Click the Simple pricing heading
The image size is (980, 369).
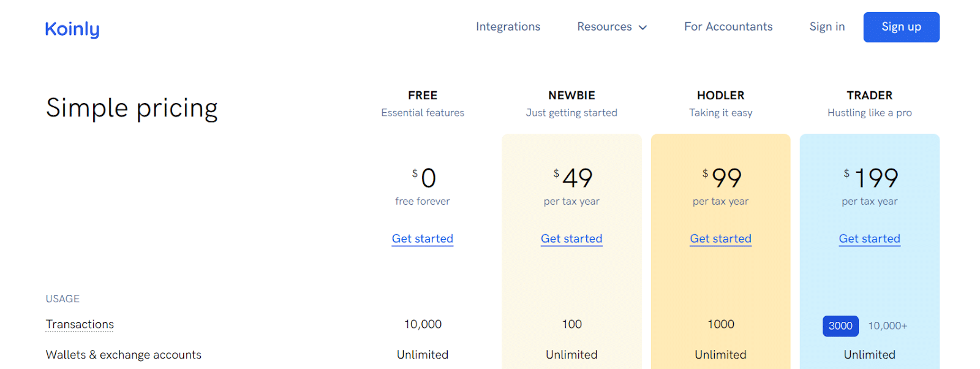point(132,108)
